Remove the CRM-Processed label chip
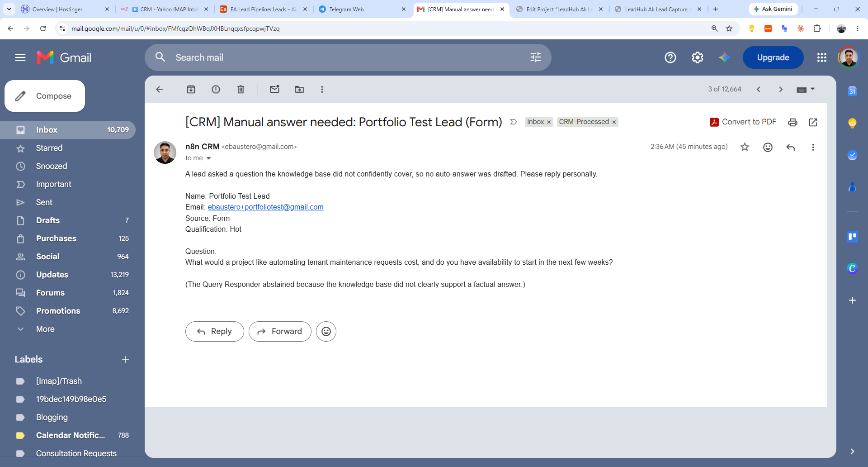This screenshot has height=467, width=868. [x=614, y=122]
